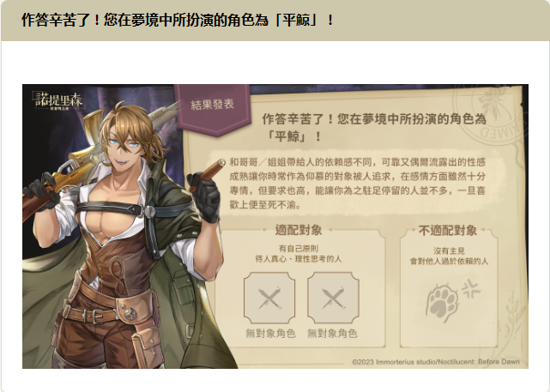This screenshot has height=392, width=550.
Task: Click the first 無對象角色 label
Action: [x=270, y=334]
